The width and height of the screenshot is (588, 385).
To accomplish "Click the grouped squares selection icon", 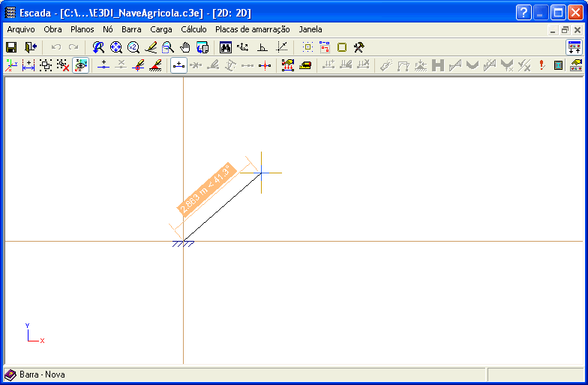I will tap(46, 65).
